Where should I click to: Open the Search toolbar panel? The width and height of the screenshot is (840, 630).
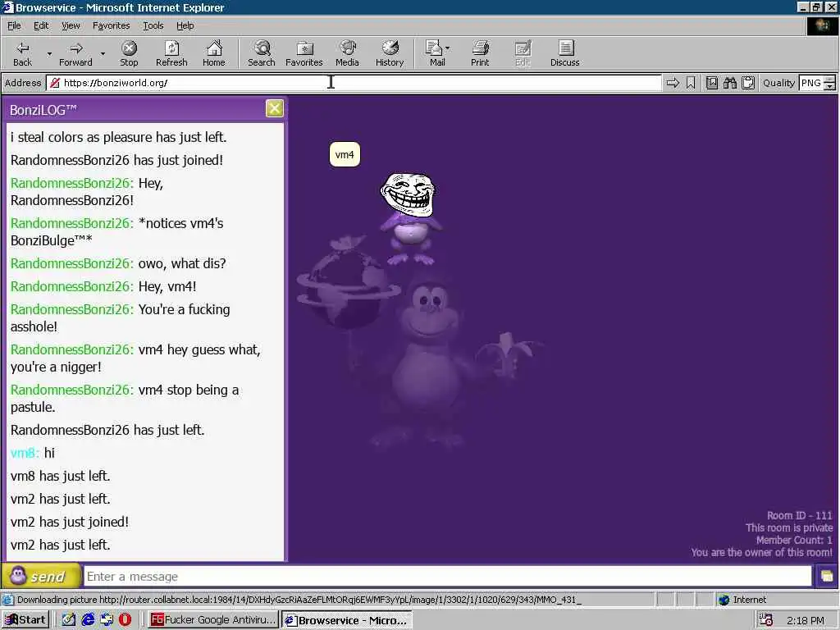point(262,53)
